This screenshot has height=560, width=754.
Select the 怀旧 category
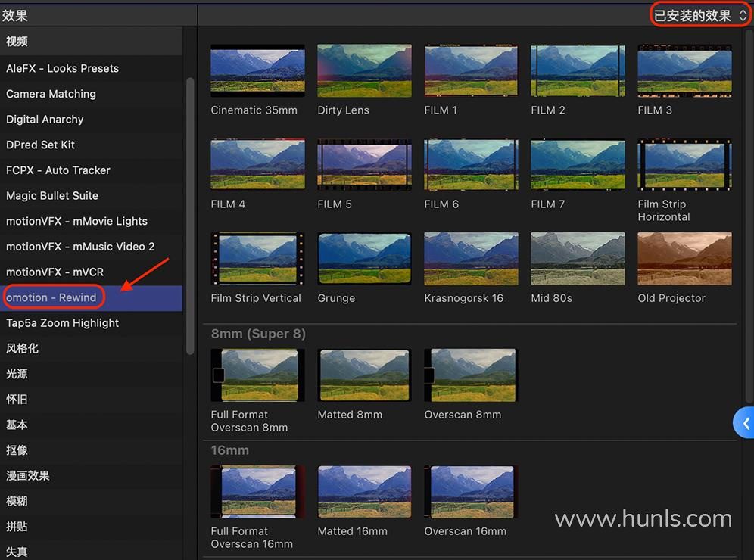click(92, 400)
